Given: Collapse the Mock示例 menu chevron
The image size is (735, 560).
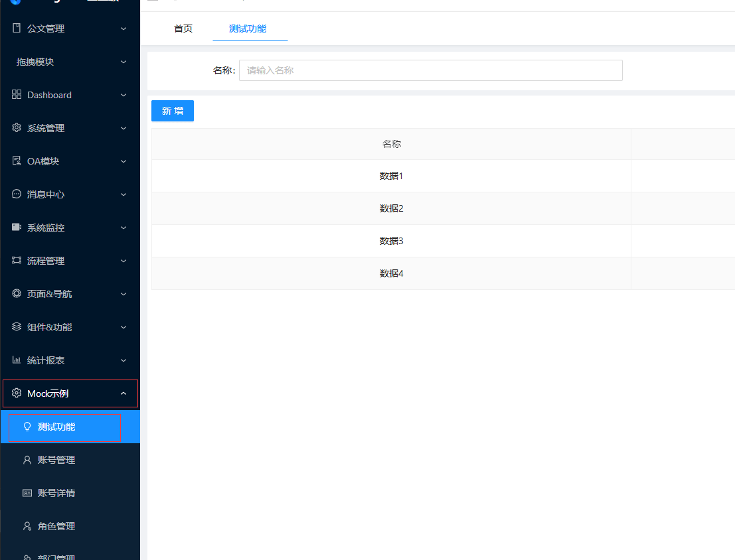Looking at the screenshot, I should (123, 393).
